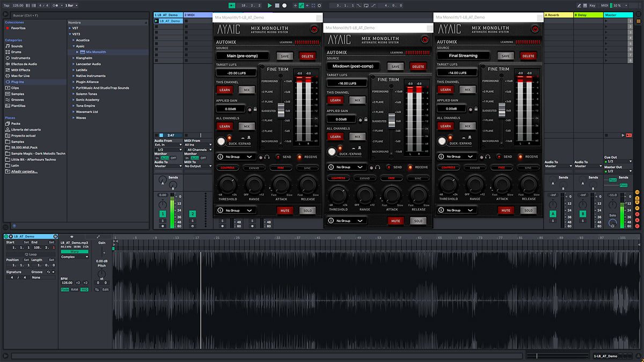Screen dimensions: 644x362
Task: Arm the transport Record button
Action: coord(284,5)
